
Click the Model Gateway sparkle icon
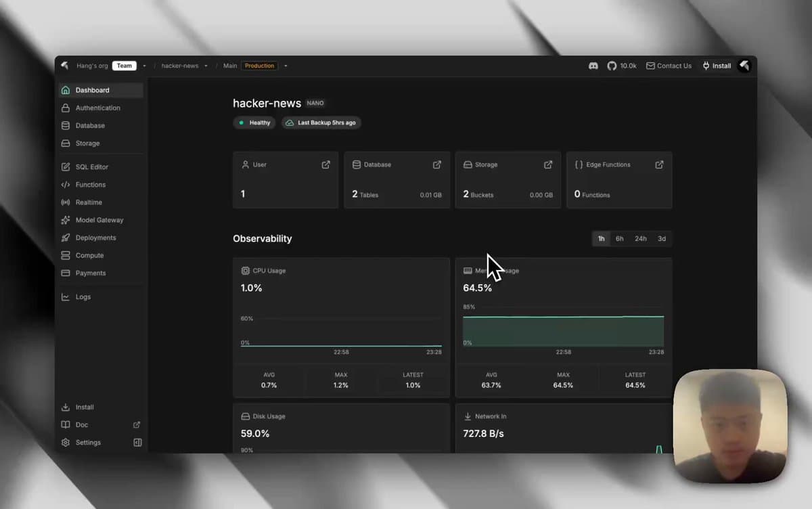[x=66, y=220]
